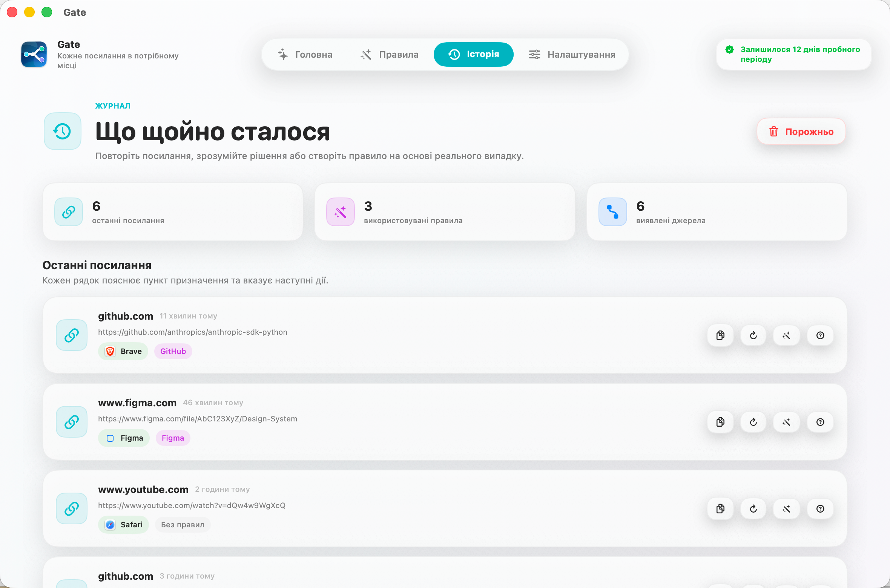Screen dimensions: 890x588
Task: Open the Головна tab
Action: [305, 55]
